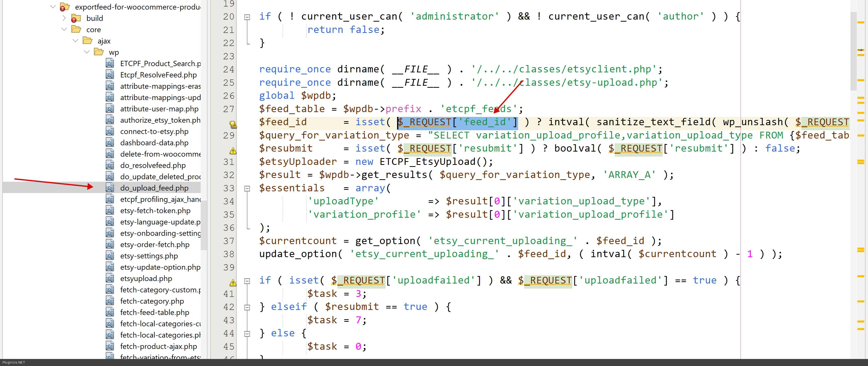868x366 pixels.
Task: Click the lightbulb hint icon beside the $feed_id line
Action: point(233,124)
